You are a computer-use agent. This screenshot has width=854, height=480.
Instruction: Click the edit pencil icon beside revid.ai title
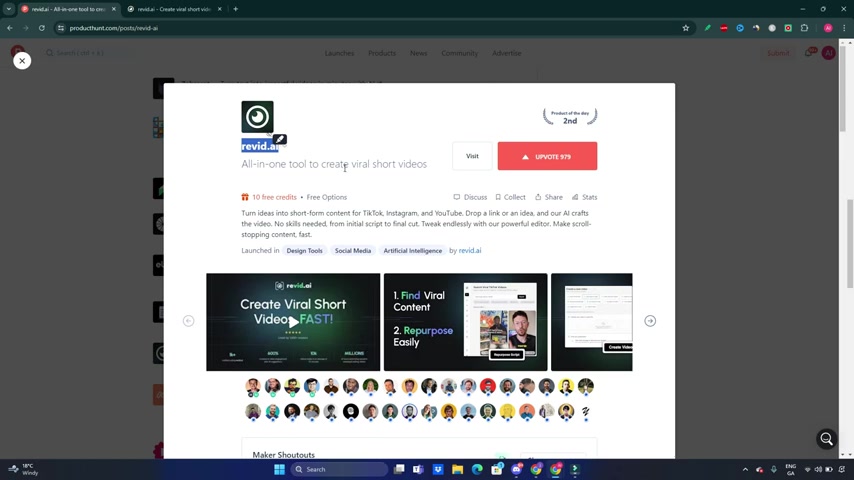click(x=280, y=139)
